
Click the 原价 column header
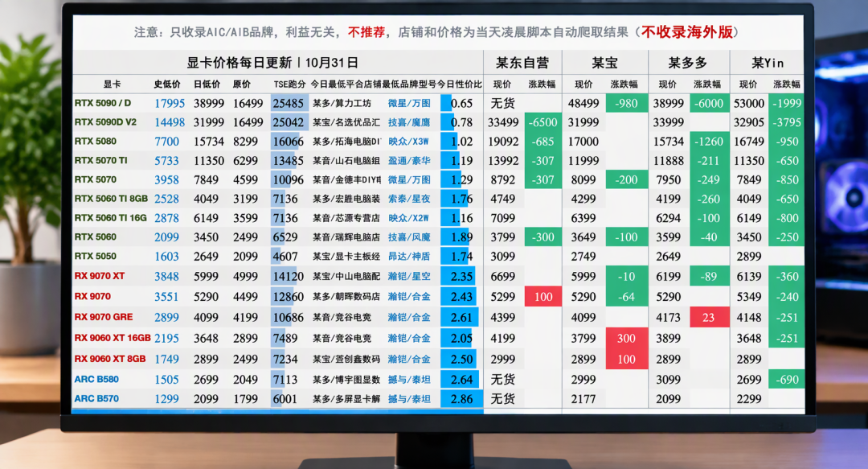tap(242, 84)
